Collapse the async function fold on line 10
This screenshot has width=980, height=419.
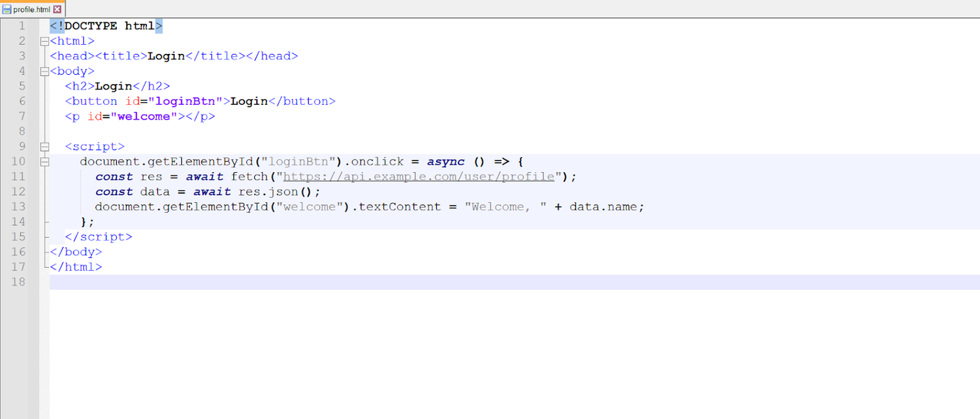click(x=44, y=162)
